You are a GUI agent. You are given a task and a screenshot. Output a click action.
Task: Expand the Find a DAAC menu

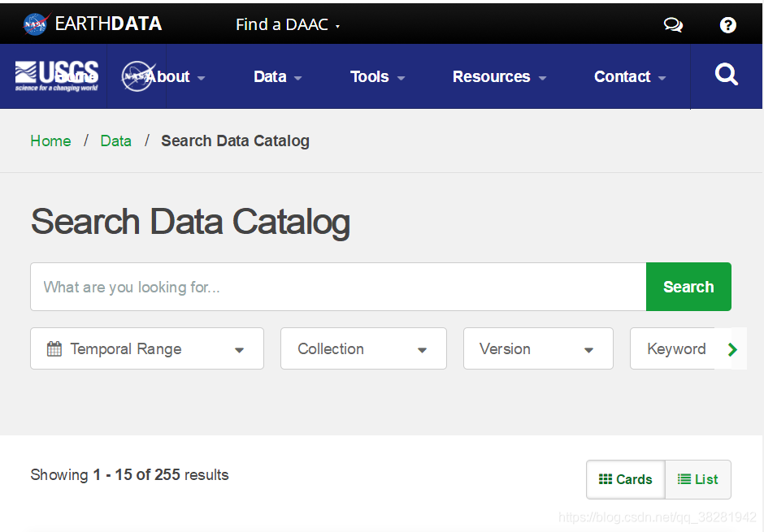(288, 24)
